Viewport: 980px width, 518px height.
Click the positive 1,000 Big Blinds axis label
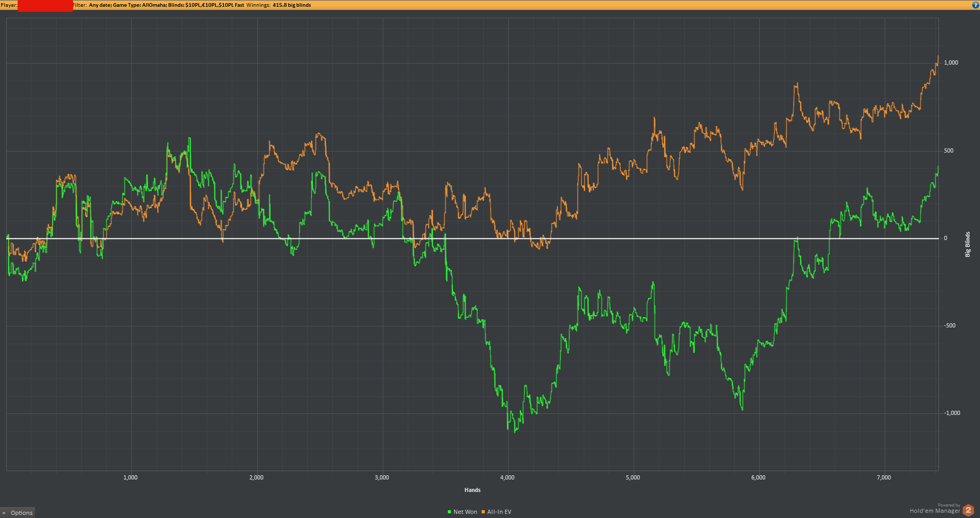[951, 62]
